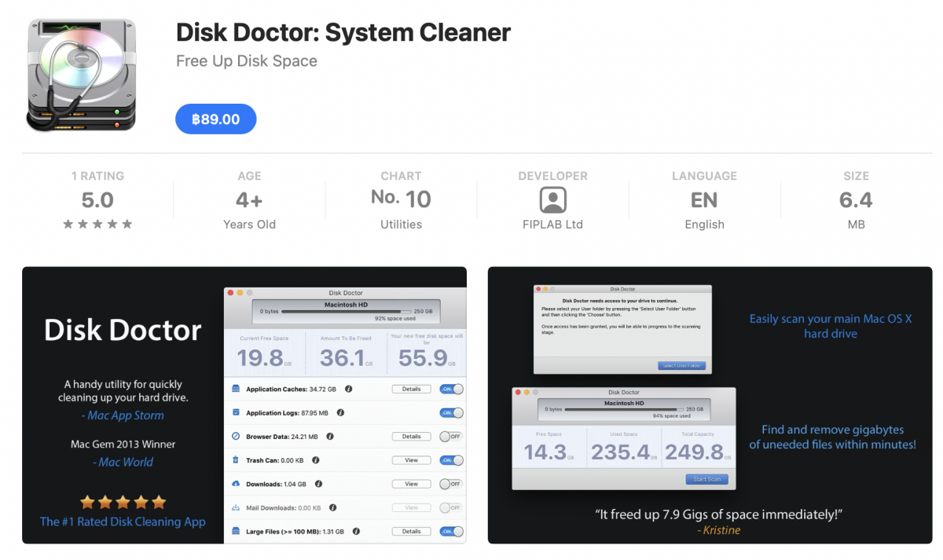Image resolution: width=943 pixels, height=560 pixels.
Task: Open Details for Browser Data
Action: [x=411, y=436]
